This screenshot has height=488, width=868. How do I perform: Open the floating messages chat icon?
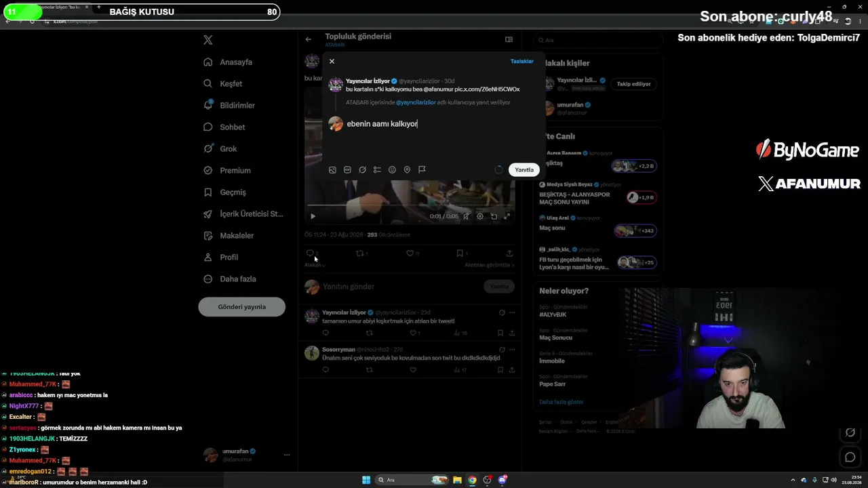point(850,457)
